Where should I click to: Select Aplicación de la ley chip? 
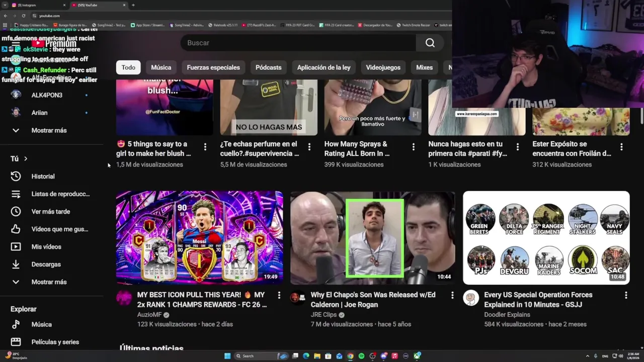[x=324, y=67]
